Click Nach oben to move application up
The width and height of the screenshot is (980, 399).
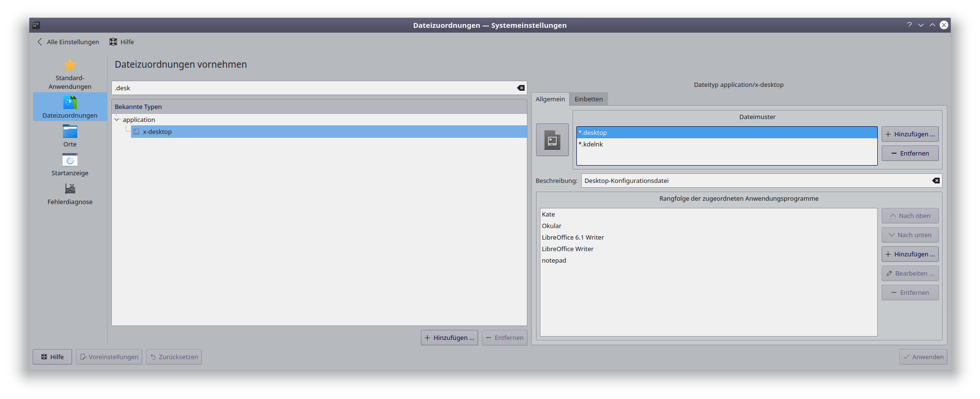[910, 216]
